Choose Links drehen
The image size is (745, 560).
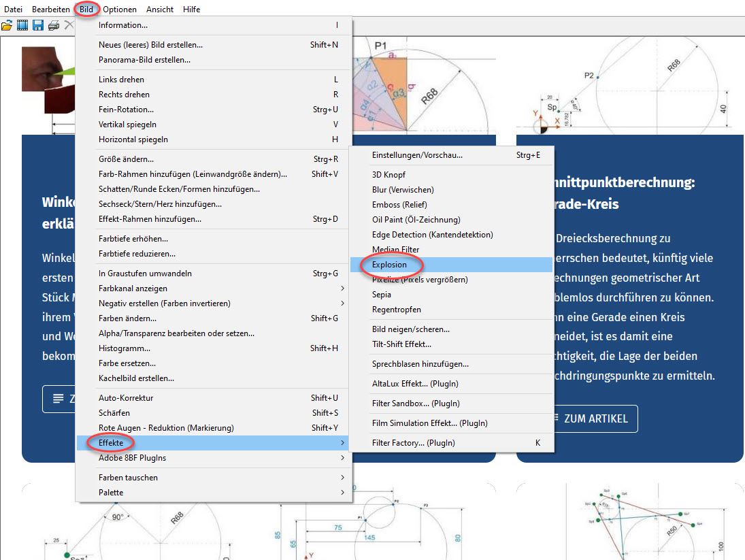click(214, 80)
